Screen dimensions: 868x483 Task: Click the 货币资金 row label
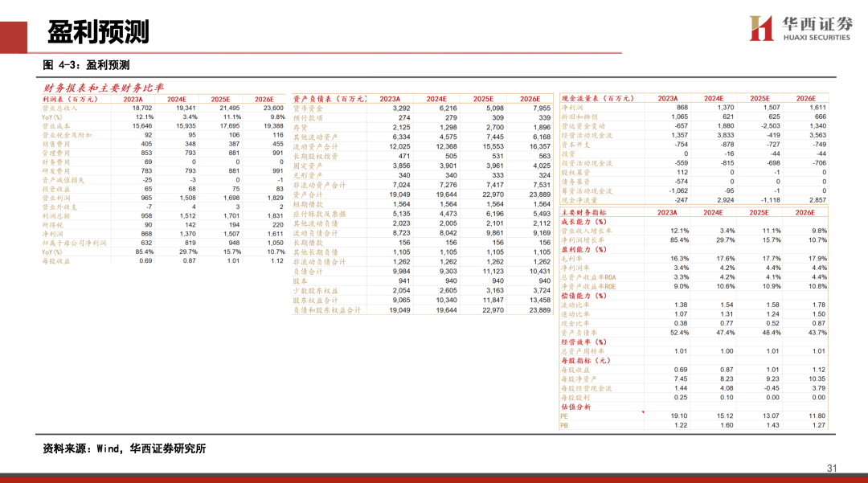point(306,108)
